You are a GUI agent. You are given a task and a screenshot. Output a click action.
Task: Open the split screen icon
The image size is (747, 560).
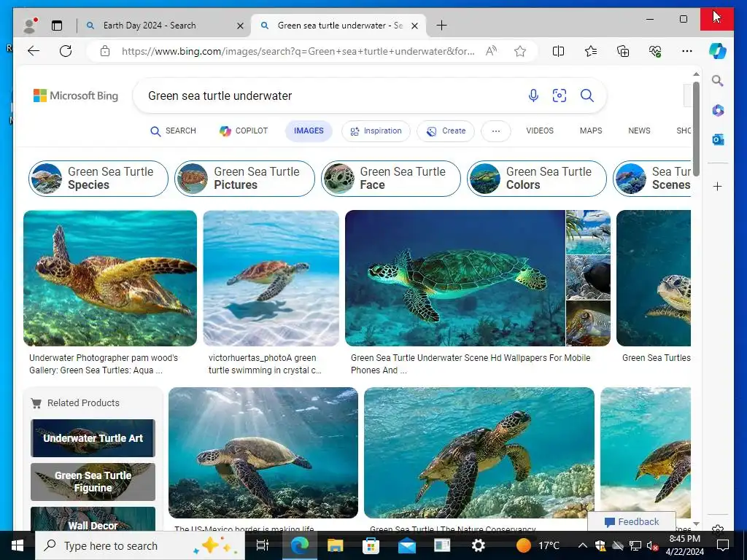click(558, 51)
